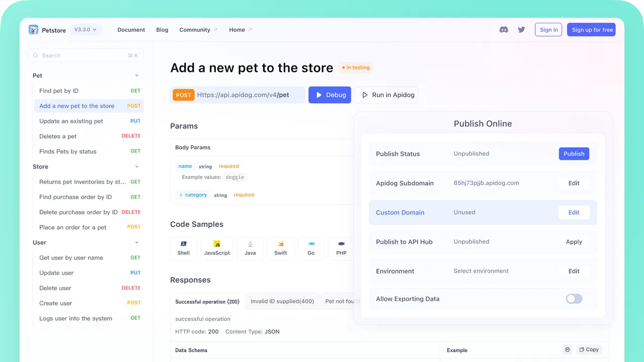Select Get user by user name
644x362 pixels.
click(x=89, y=258)
